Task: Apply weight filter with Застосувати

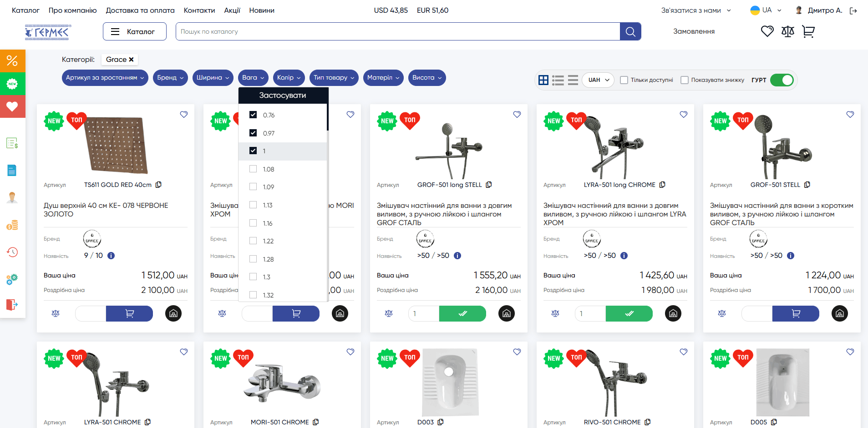Action: [283, 96]
